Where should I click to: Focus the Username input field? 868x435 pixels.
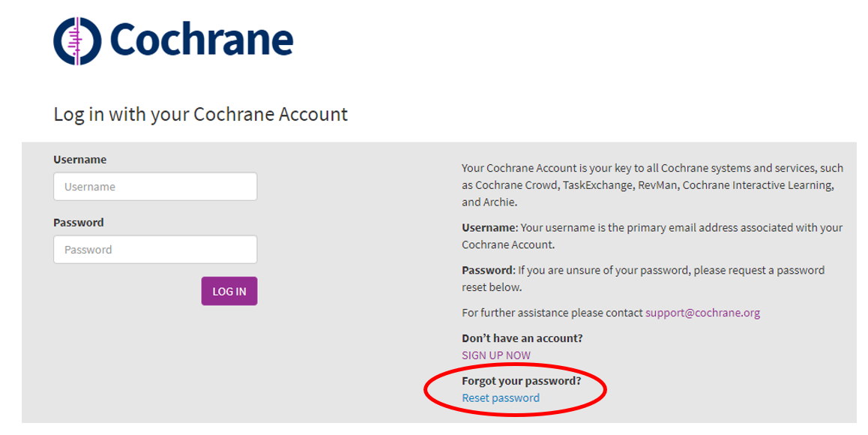[155, 187]
